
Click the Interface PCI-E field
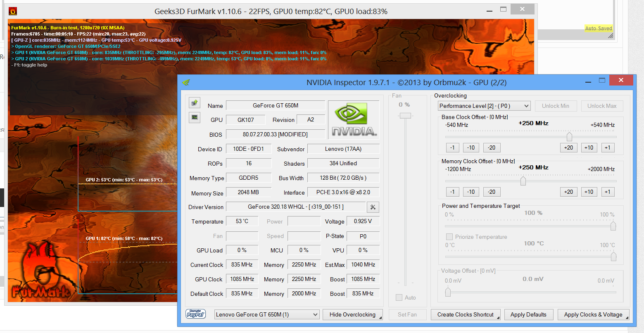pos(343,192)
